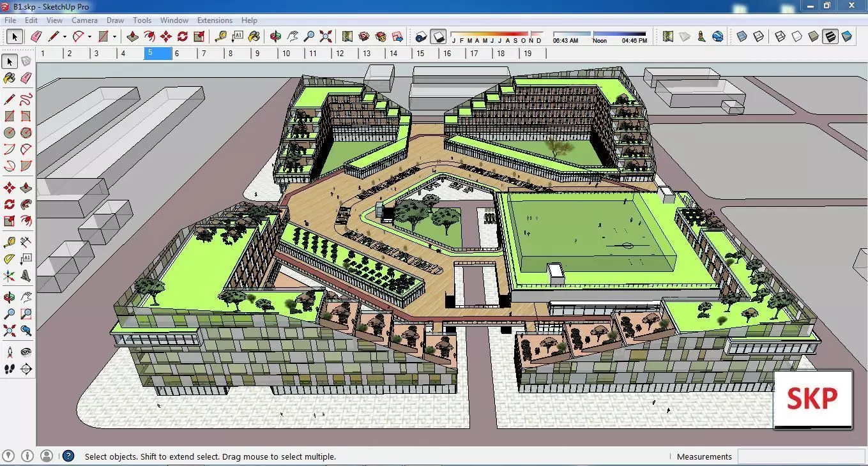The image size is (868, 466).
Task: Open the Help menu
Action: coord(249,20)
